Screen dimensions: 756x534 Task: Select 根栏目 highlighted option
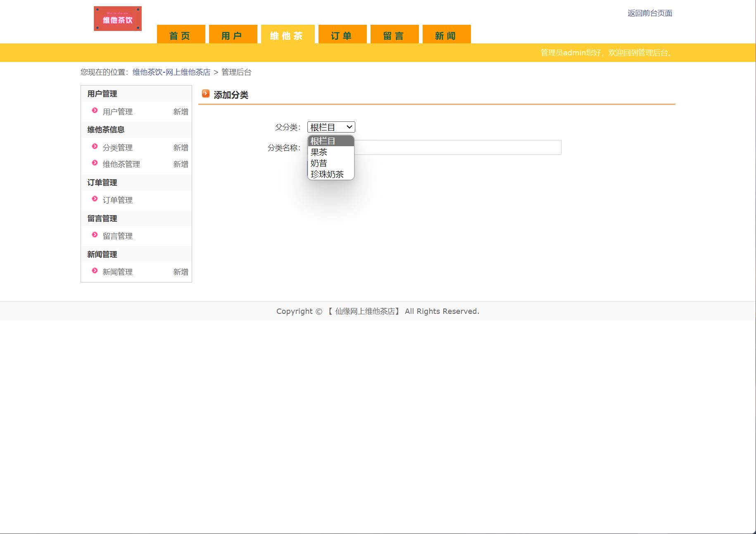[x=323, y=141]
